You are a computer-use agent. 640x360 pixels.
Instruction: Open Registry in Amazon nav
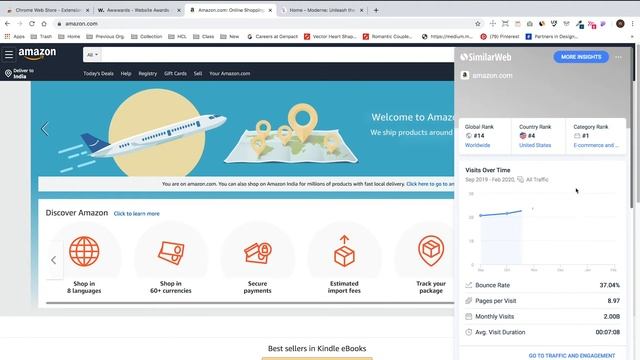click(x=147, y=74)
